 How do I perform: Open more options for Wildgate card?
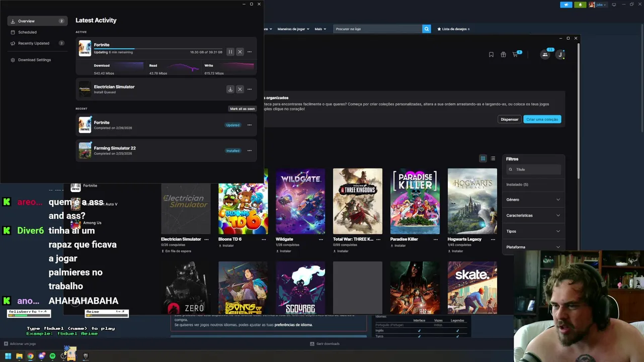click(x=321, y=239)
